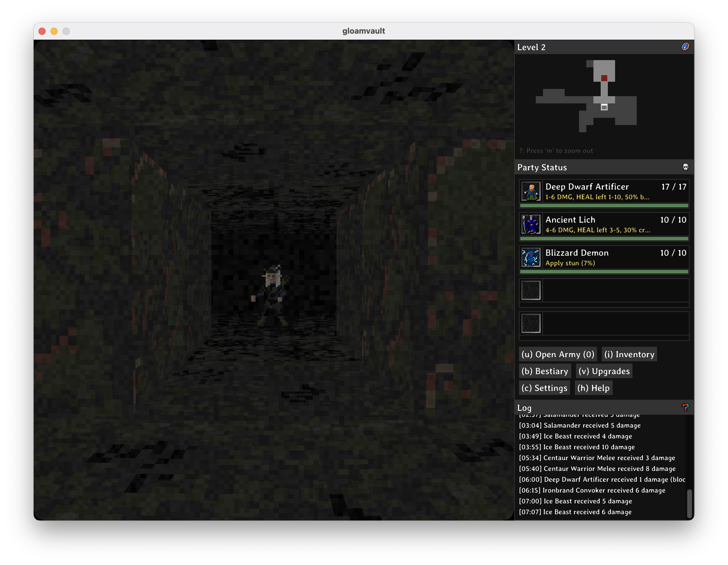
Task: Click Blizzard Demon health bar
Action: 604,271
